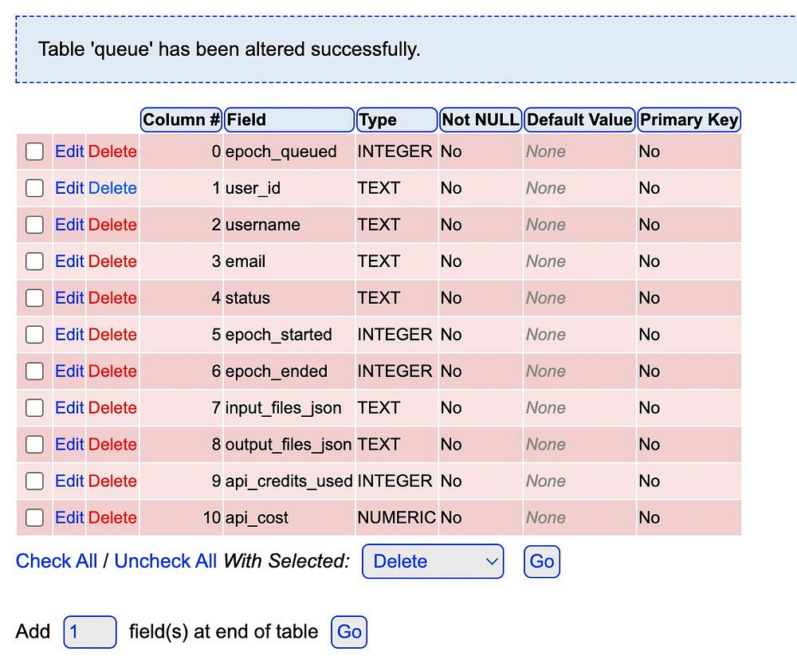Click the user_id field name
Screen dimensions: 797x672
253,188
